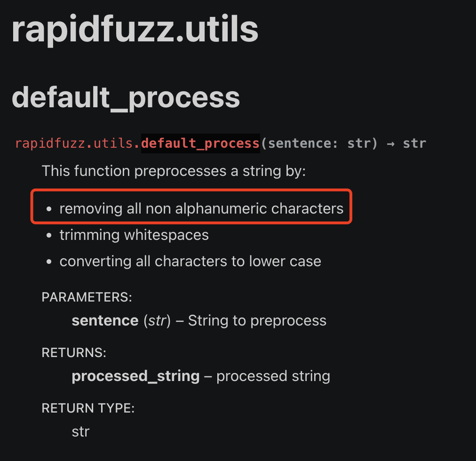
Task: Click the bold processed_string return name
Action: click(x=135, y=376)
